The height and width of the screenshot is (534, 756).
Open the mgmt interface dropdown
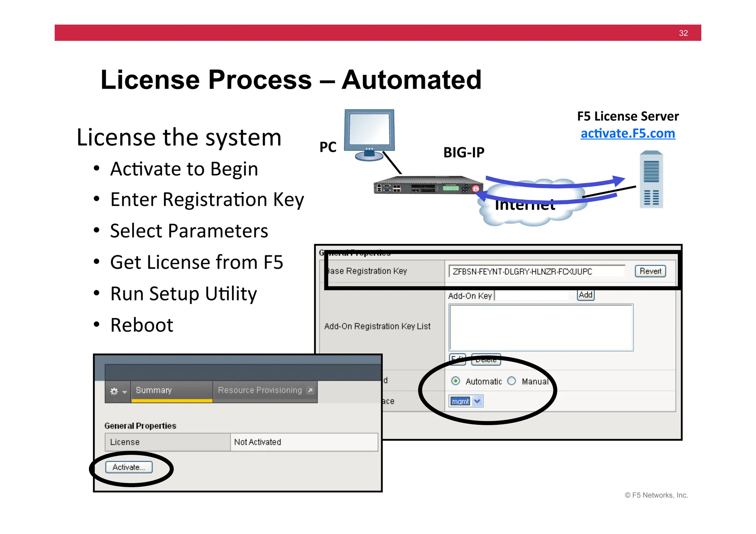click(466, 401)
